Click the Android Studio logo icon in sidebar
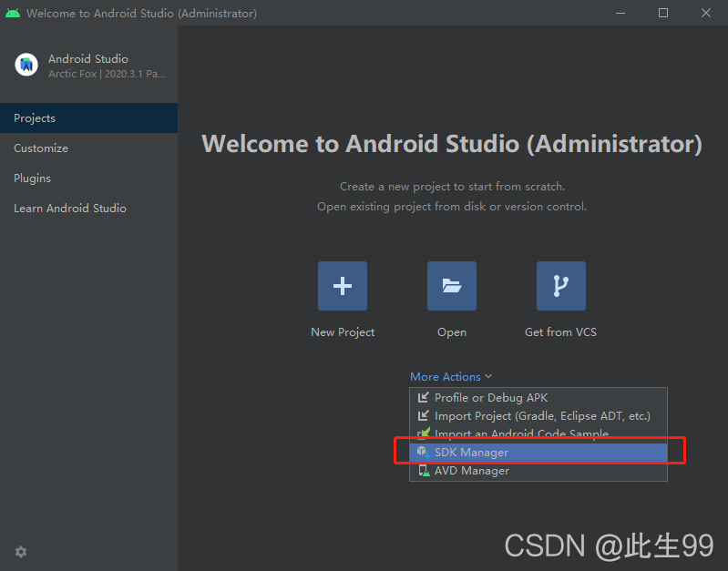This screenshot has height=571, width=728. (x=26, y=65)
